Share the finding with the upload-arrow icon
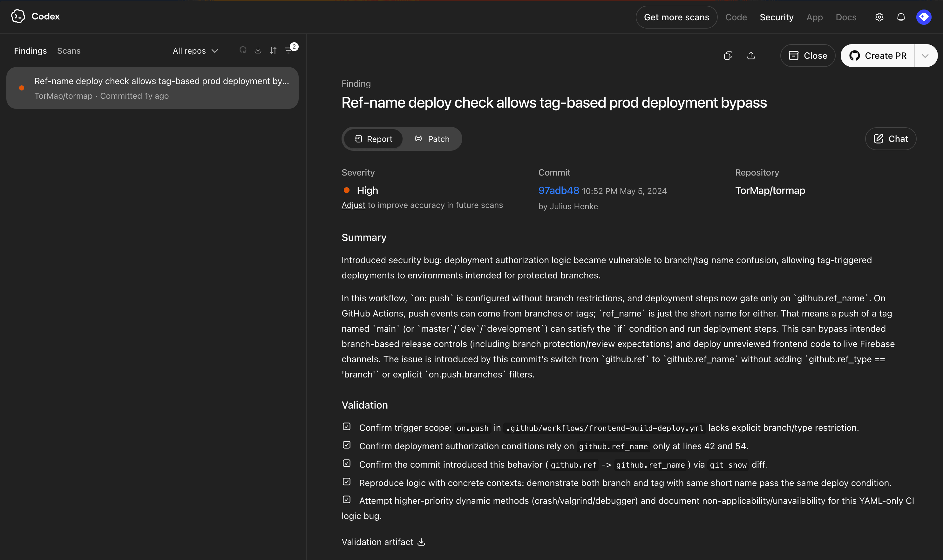Viewport: 943px width, 560px height. point(751,56)
